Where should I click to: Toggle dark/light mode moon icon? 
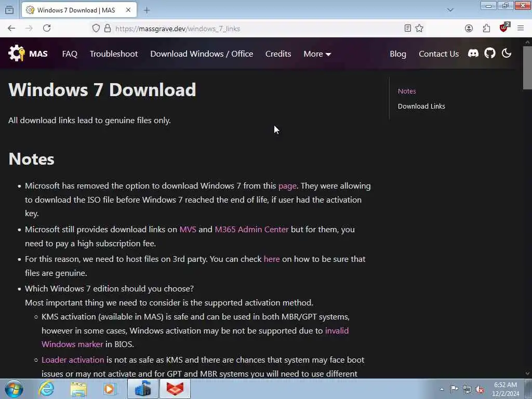pyautogui.click(x=507, y=54)
